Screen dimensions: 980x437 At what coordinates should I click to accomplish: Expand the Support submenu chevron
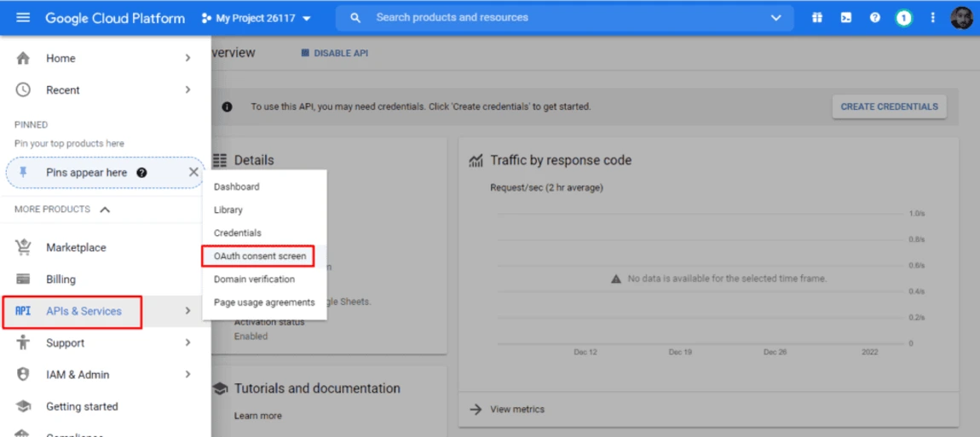187,342
